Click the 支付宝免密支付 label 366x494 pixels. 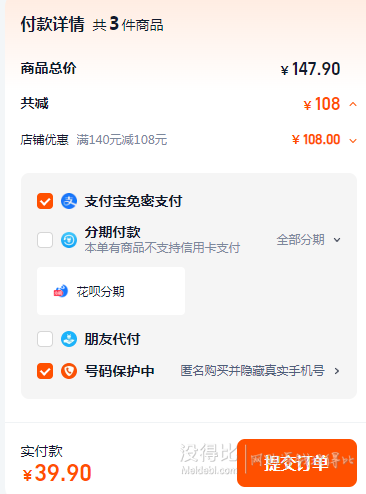point(133,201)
